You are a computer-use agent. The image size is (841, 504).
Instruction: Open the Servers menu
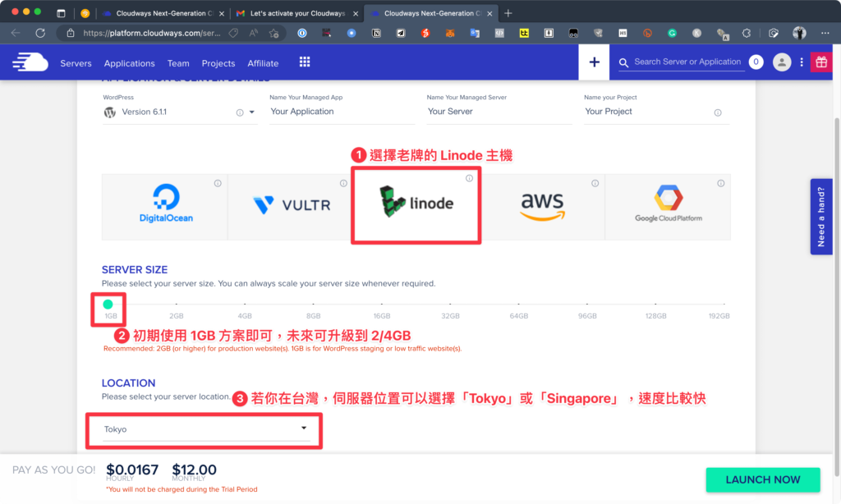point(76,63)
